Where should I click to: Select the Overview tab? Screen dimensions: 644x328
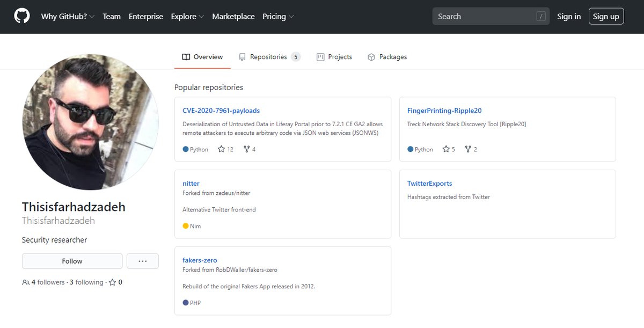click(x=202, y=57)
